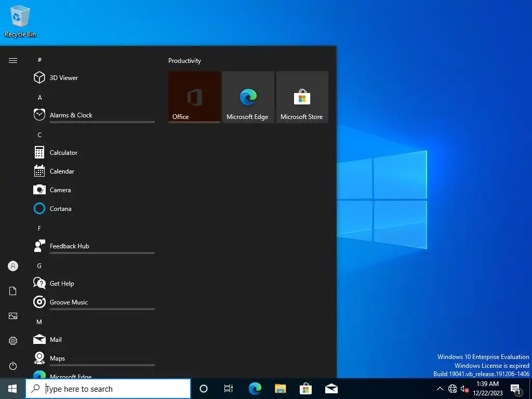Open Task View on taskbar
The image size is (532, 399).
click(x=229, y=389)
